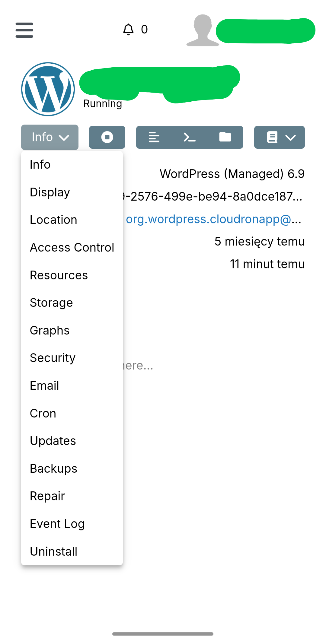The width and height of the screenshot is (326, 644).
Task: Open the hamburger navigation menu
Action: (24, 30)
